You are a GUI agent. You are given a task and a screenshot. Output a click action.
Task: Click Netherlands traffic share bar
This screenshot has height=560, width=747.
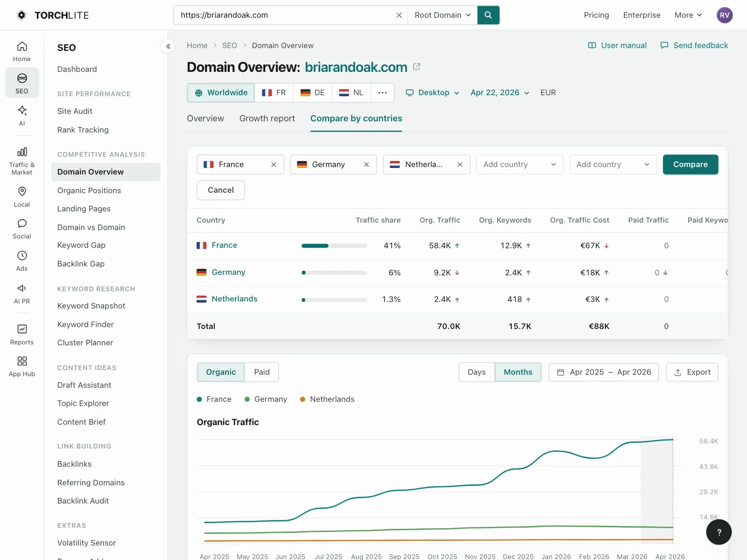tap(334, 299)
